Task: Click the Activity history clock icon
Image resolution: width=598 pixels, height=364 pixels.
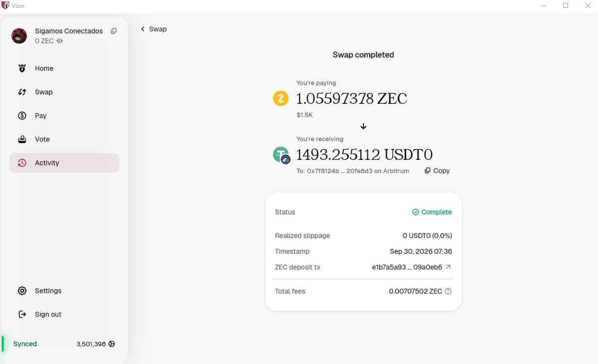Action: point(22,163)
